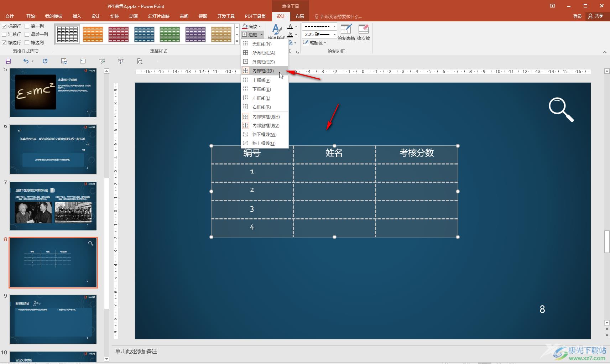
Task: Open ribbon display options button
Action: click(552, 6)
